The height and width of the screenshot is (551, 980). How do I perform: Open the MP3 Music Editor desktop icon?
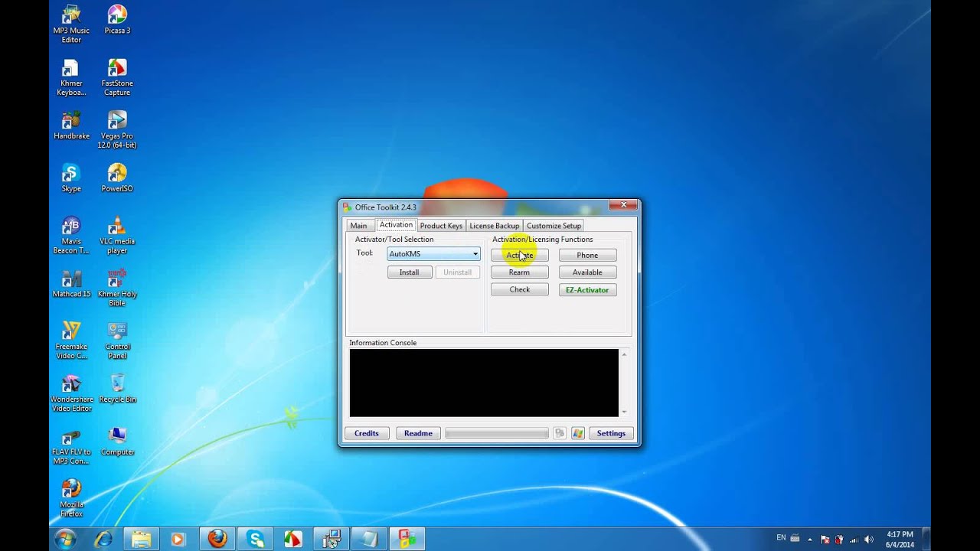pos(71,24)
